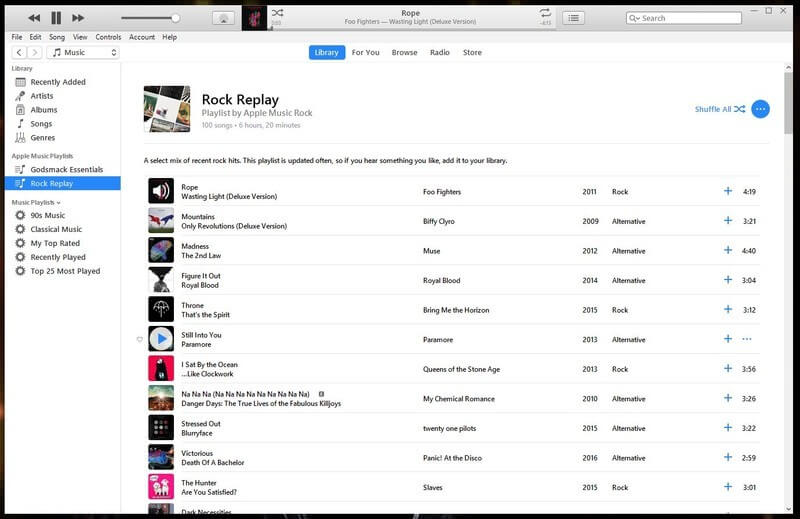The height and width of the screenshot is (519, 800).
Task: Click the Search field
Action: [x=684, y=18]
